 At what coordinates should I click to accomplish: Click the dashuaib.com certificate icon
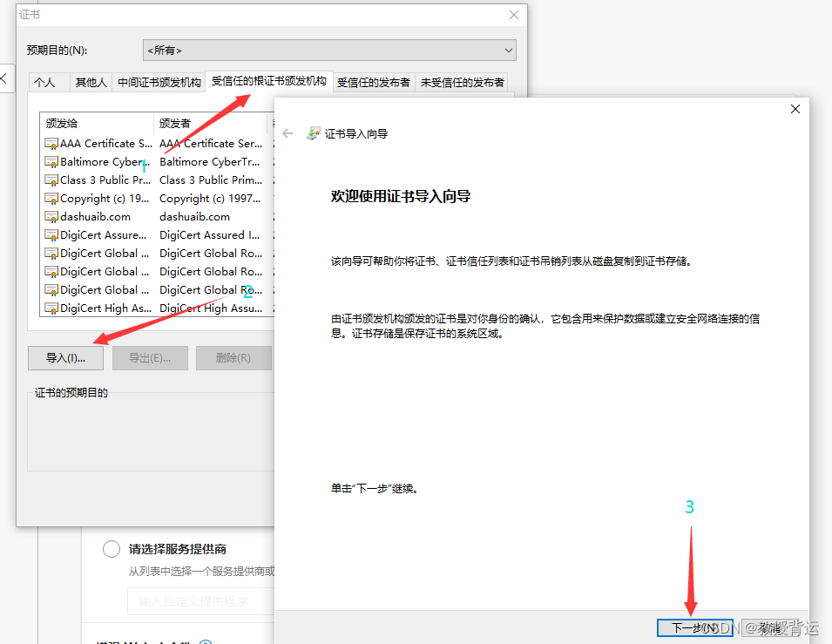[51, 217]
